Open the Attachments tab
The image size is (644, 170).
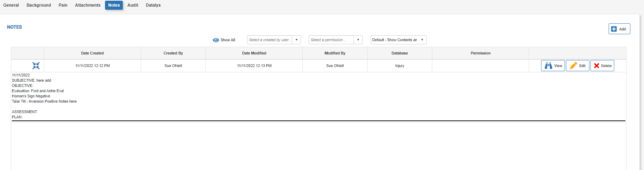(x=87, y=5)
